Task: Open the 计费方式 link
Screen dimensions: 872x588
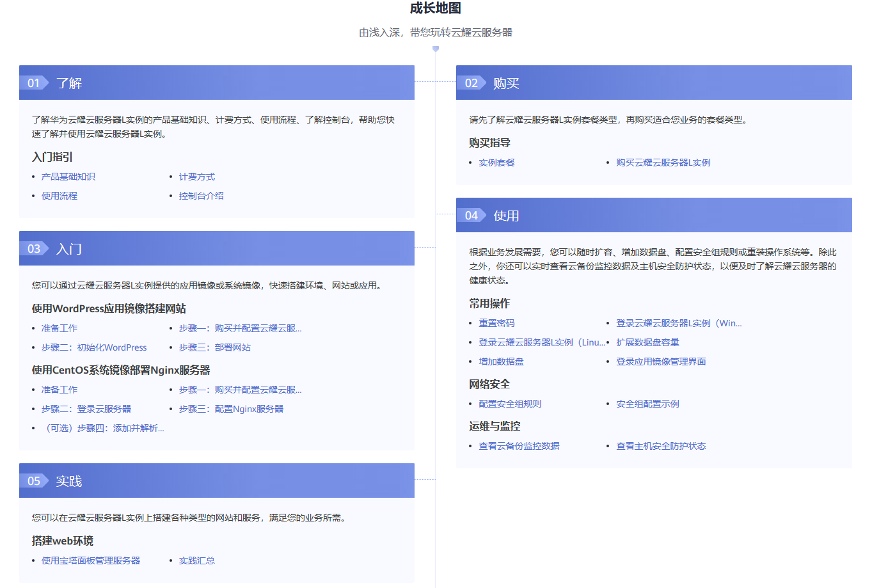Action: [x=197, y=177]
